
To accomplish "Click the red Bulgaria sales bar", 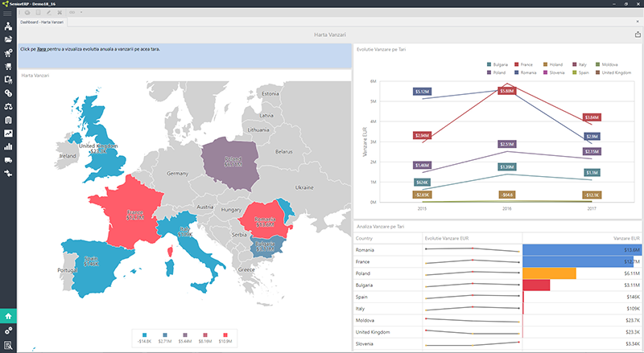I will [x=536, y=285].
